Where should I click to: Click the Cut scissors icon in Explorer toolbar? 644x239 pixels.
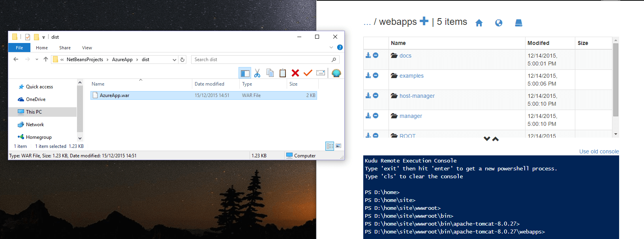point(257,73)
